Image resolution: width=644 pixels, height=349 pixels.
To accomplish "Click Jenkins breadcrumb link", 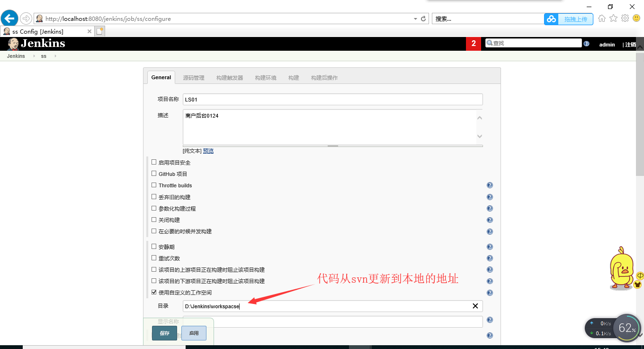I will click(16, 56).
